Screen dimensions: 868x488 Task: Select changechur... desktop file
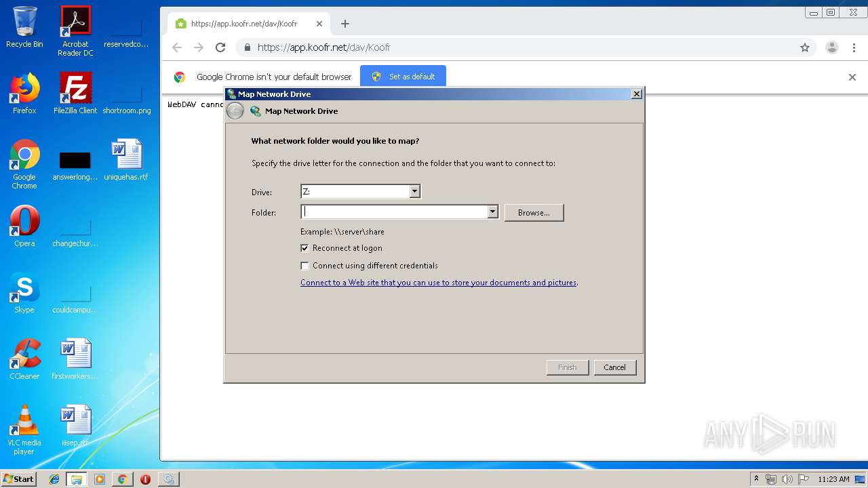75,231
